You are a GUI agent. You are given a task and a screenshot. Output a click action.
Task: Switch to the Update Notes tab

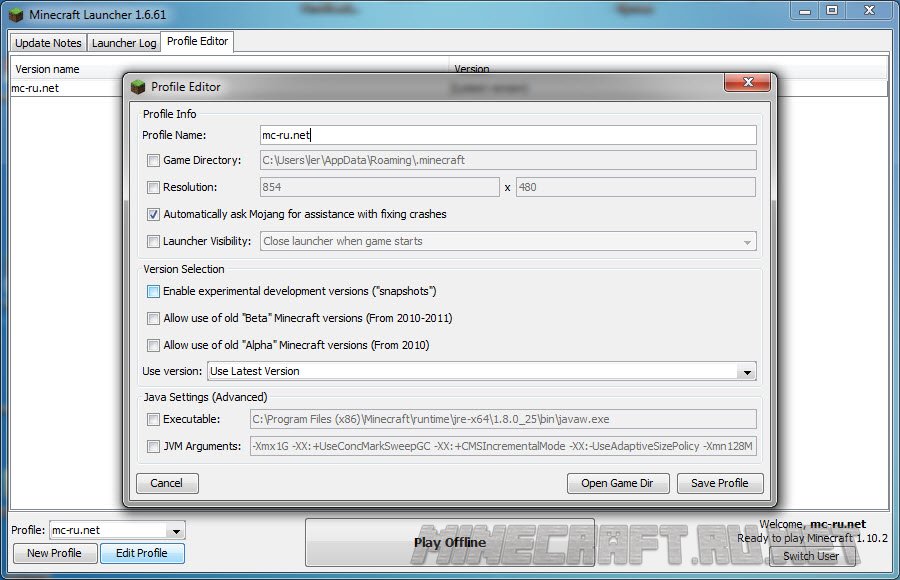[x=48, y=43]
